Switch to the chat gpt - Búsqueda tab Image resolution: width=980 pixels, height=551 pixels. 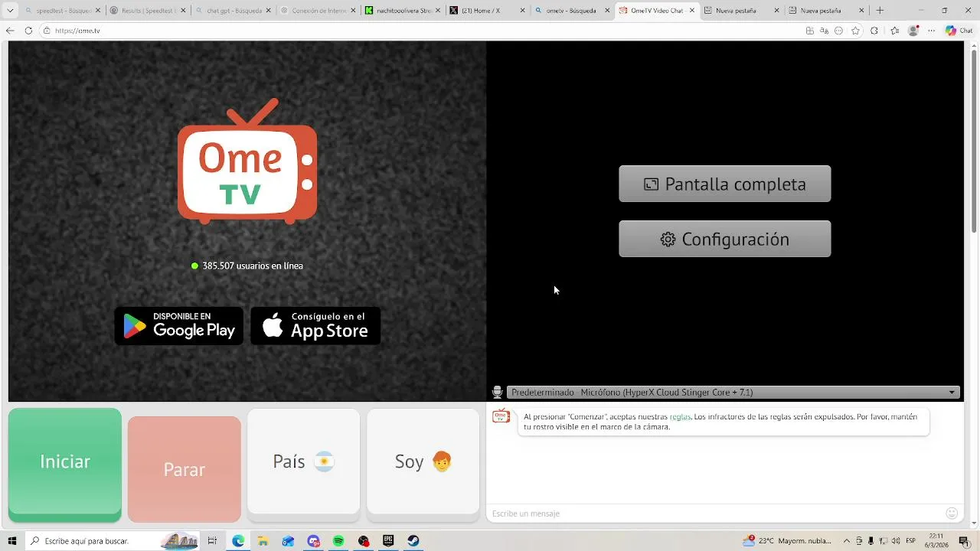coord(231,11)
